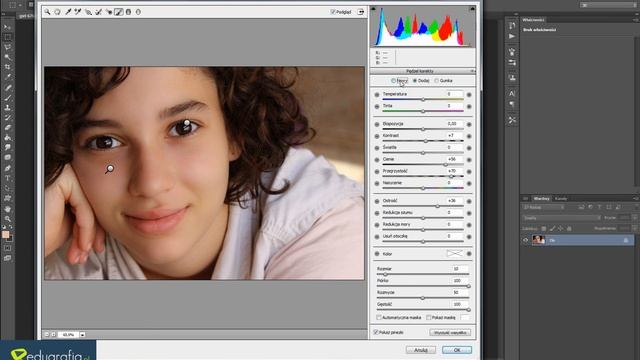Click the adjustment pin on the eye
The image size is (640, 360).
coord(187,122)
